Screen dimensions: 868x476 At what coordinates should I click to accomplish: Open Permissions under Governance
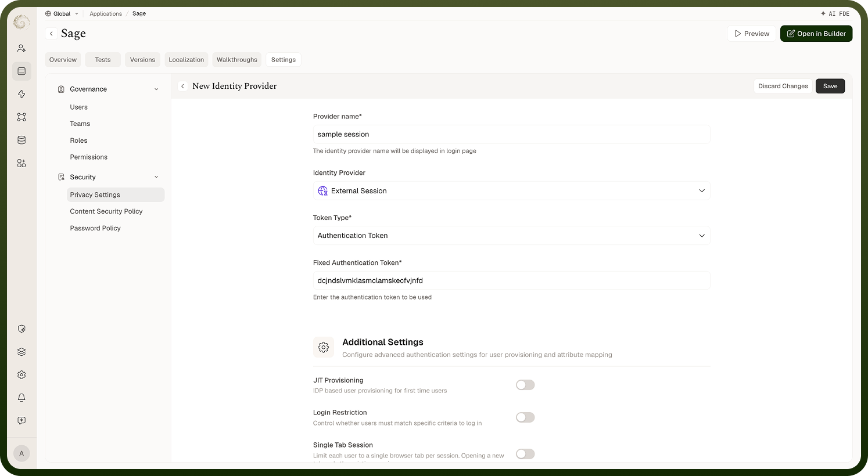pos(89,157)
